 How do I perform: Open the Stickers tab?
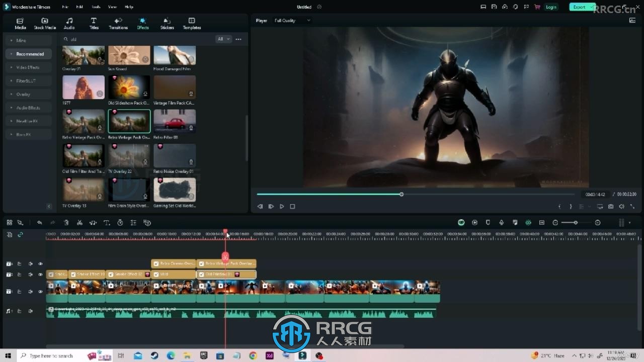tap(167, 24)
